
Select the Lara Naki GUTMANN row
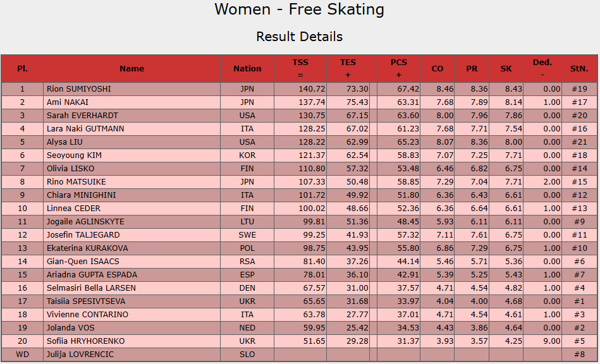tap(300, 129)
